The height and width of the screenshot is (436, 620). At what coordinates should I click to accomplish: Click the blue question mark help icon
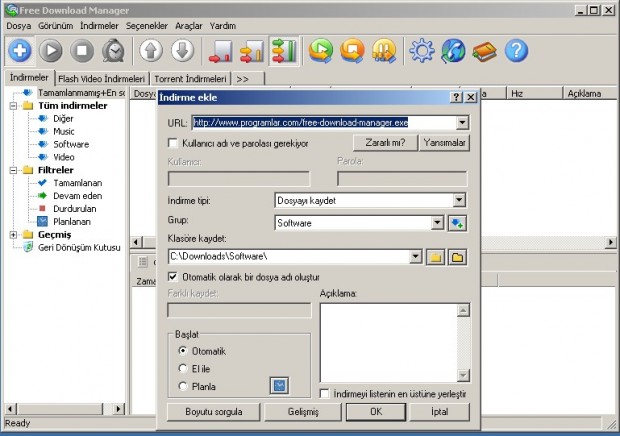click(516, 51)
